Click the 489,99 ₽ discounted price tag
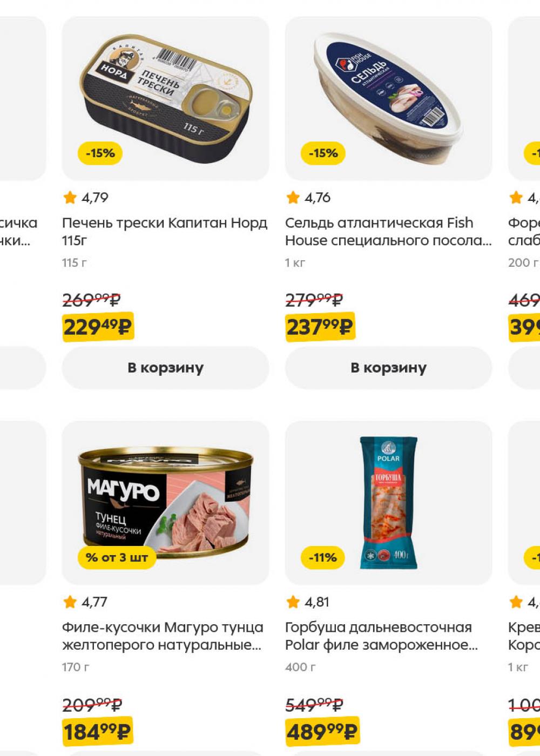This screenshot has width=540, height=756. coord(322,732)
